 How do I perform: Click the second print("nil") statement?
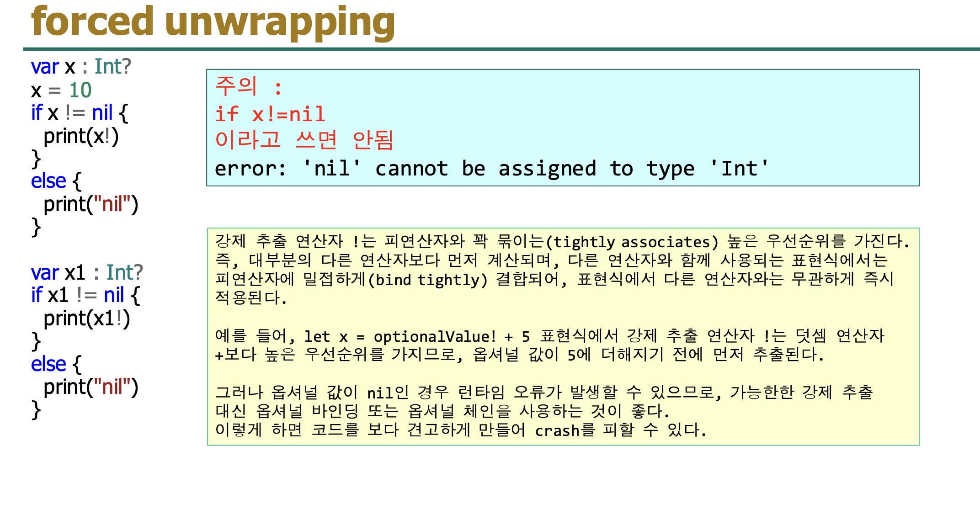pos(91,387)
